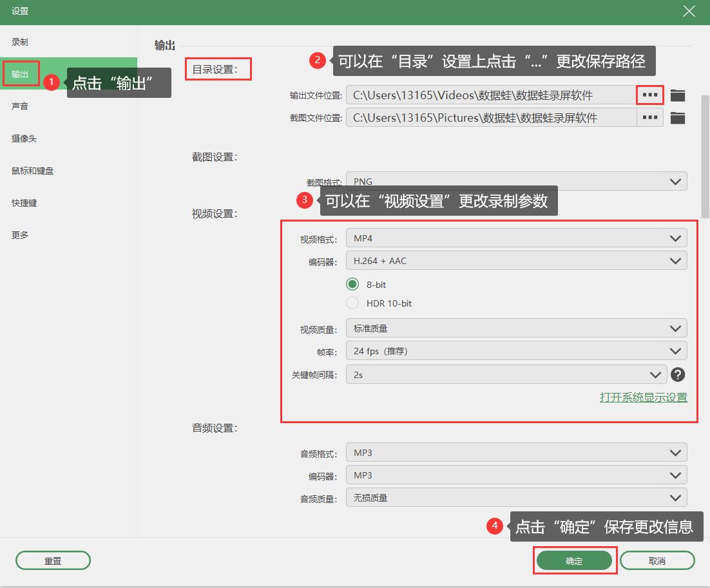Click the 重置 button to reset settings
This screenshot has height=588, width=710.
pyautogui.click(x=53, y=560)
